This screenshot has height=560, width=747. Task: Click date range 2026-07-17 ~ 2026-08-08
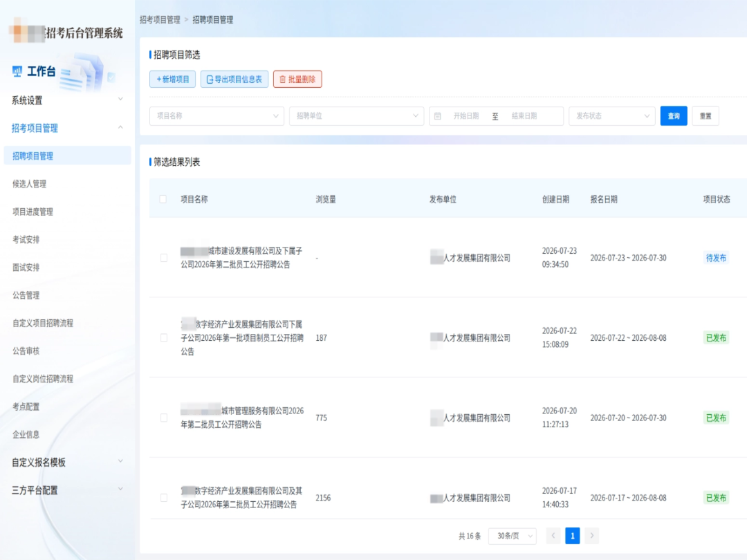628,498
